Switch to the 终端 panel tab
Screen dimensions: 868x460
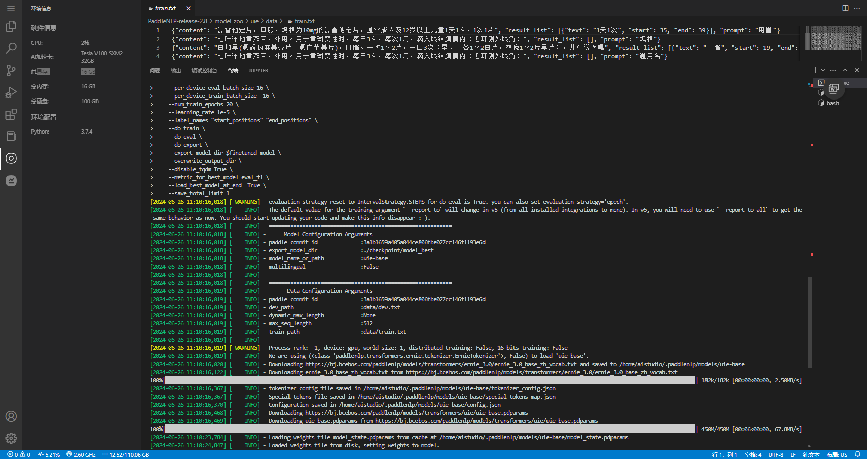pos(233,71)
